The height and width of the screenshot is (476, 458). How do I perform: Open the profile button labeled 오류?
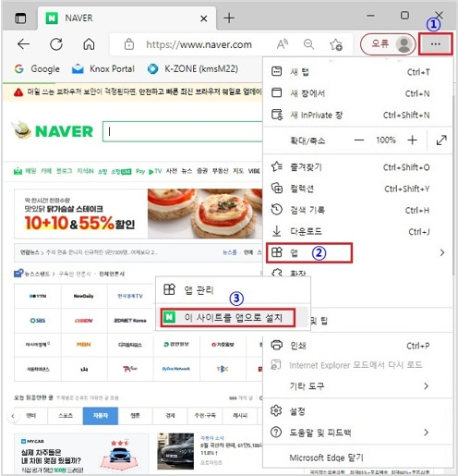pos(388,44)
